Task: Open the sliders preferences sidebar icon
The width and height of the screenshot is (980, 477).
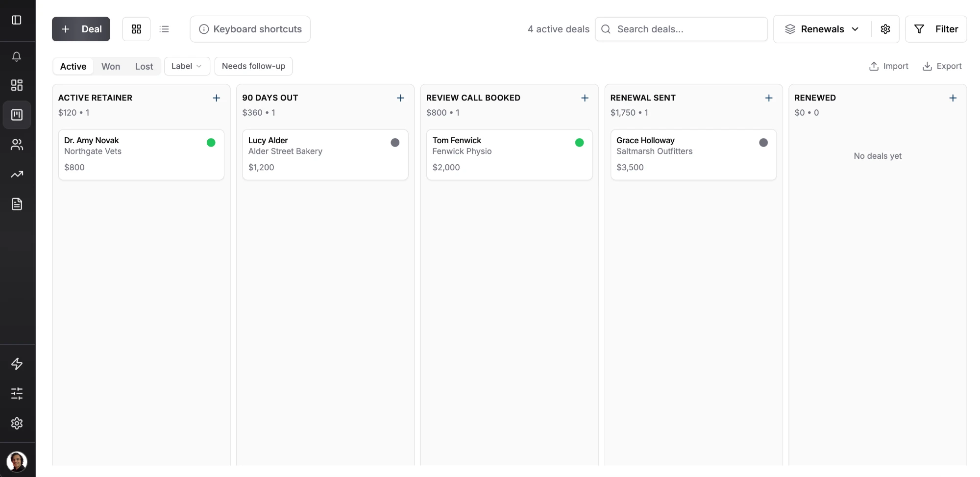Action: point(17,393)
